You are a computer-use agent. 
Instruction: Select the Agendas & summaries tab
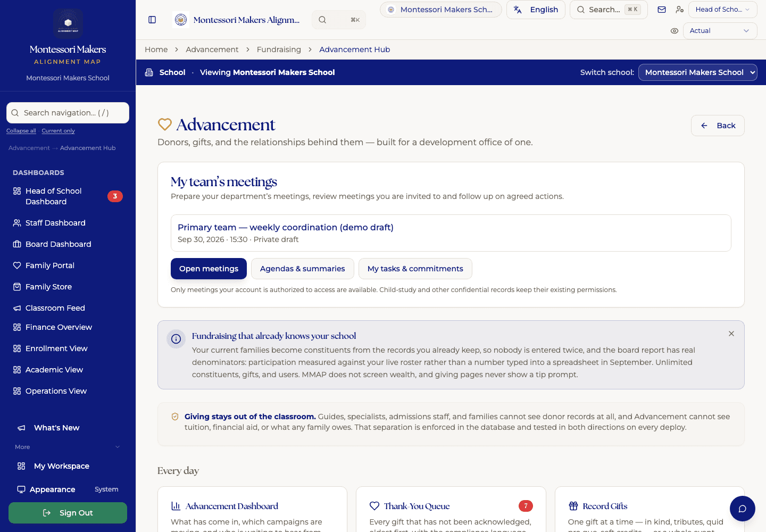tap(302, 269)
